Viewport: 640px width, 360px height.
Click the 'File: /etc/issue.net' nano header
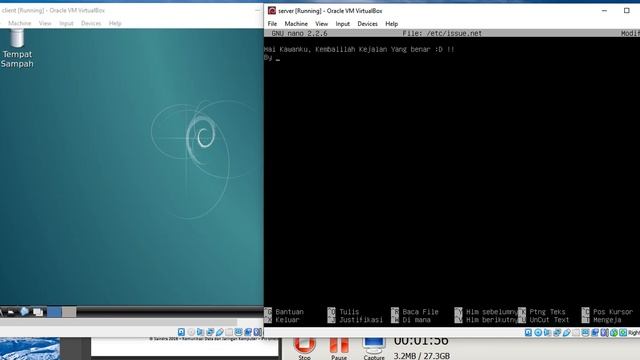pos(442,33)
